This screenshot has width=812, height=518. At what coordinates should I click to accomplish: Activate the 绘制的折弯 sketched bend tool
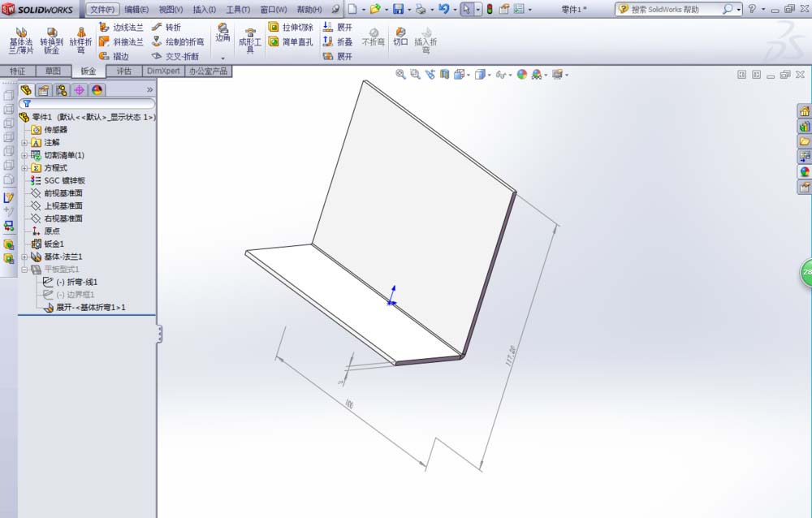178,41
